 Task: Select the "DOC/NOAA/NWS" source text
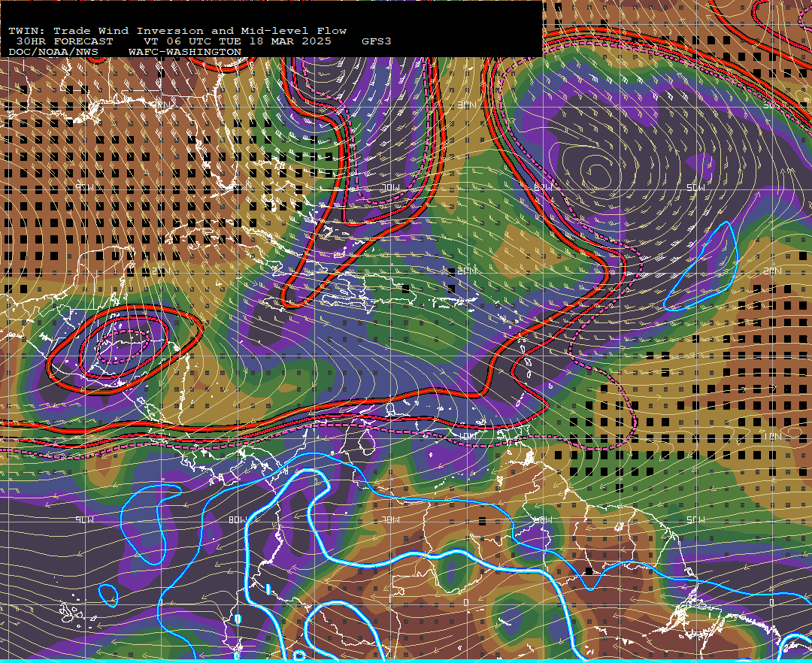(53, 52)
